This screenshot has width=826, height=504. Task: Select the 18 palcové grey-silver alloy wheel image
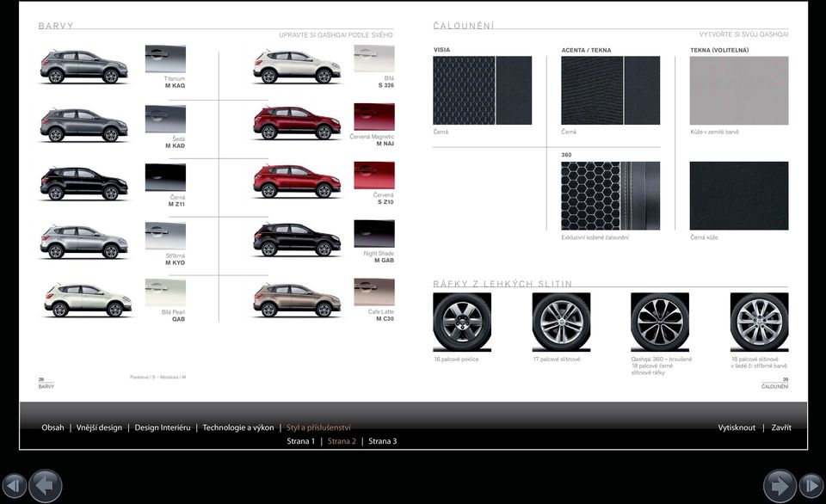[x=759, y=323]
